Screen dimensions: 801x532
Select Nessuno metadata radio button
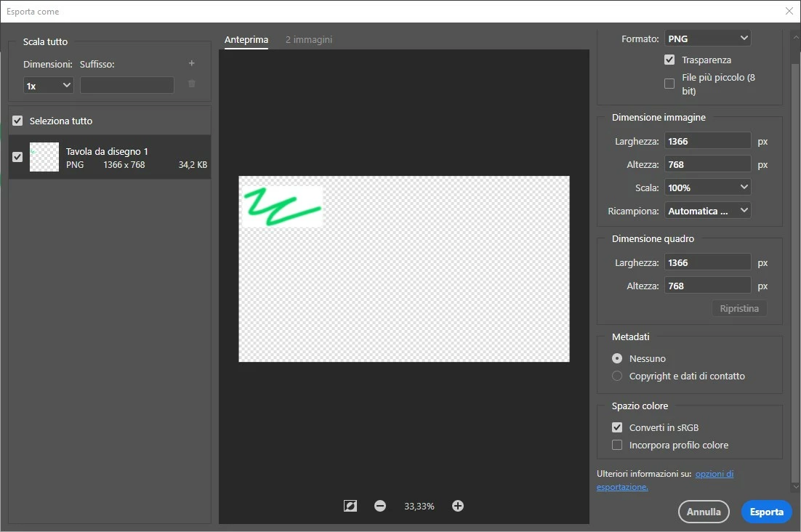[x=617, y=358]
